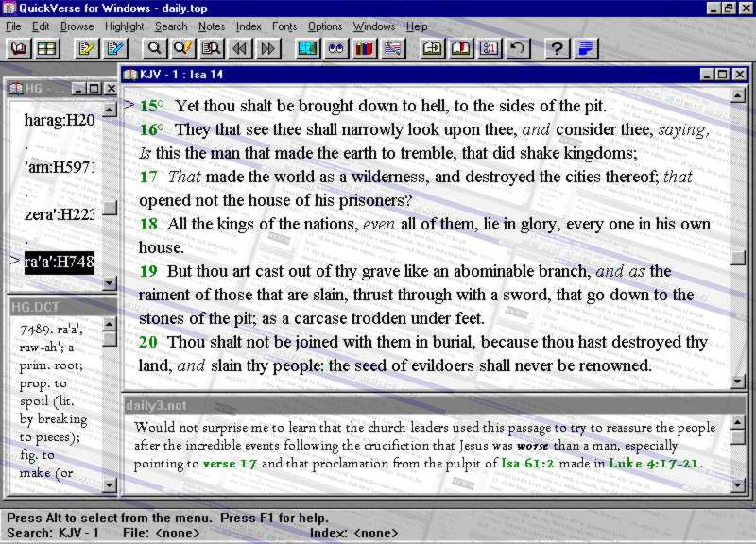Click the daily3.not note title bar
The image size is (756, 544).
click(x=435, y=406)
